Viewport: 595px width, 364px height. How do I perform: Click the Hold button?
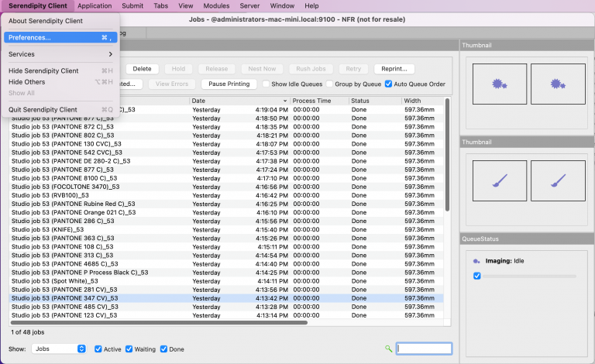tap(178, 69)
